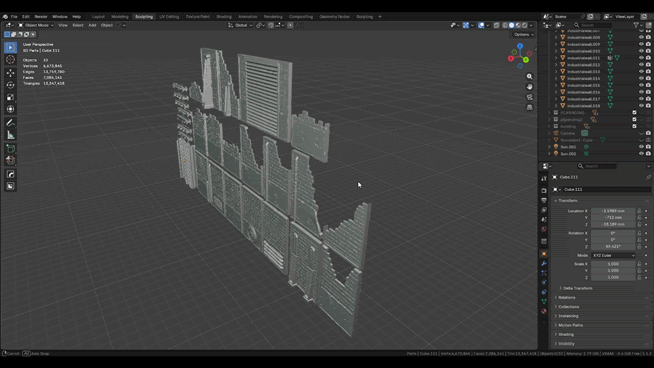Click the Blender logo menu
The height and width of the screenshot is (368, 654).
pyautogui.click(x=5, y=17)
